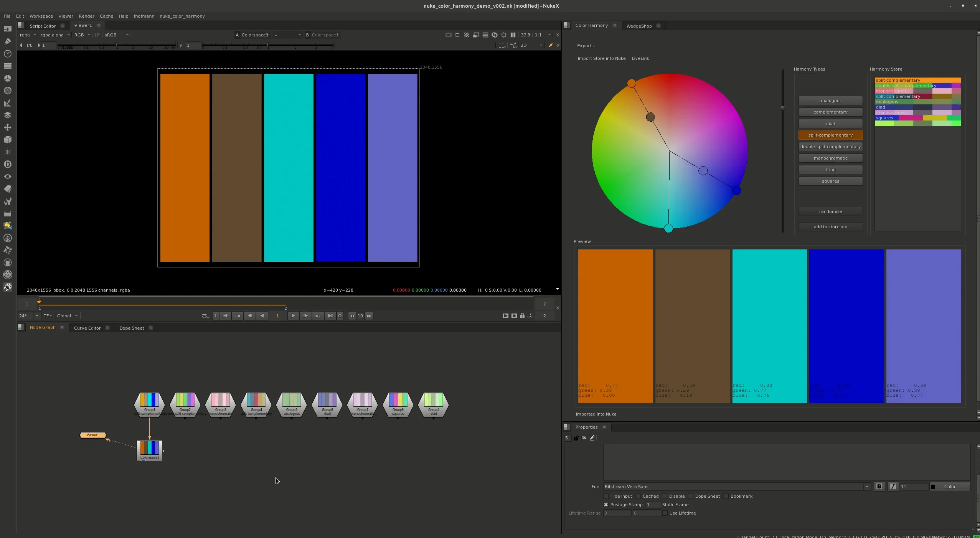Open the Render menu
Screen dimensions: 980x538
pos(86,16)
